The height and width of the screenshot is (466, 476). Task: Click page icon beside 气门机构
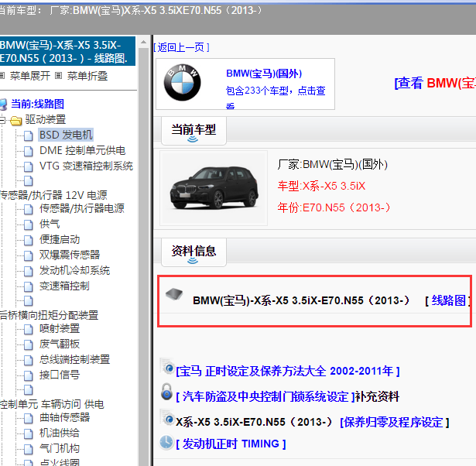28,449
